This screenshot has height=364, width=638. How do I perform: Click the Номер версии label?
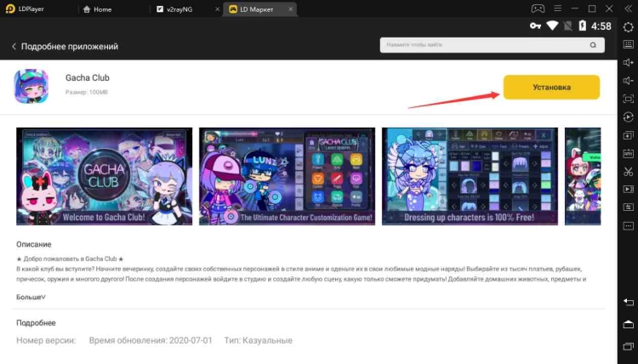tap(46, 340)
